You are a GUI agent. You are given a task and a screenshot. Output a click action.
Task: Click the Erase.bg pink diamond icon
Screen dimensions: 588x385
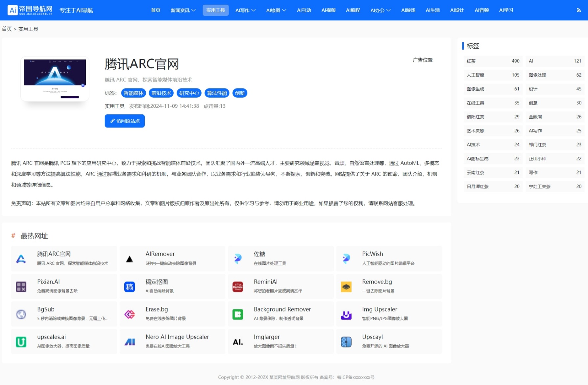pos(130,314)
